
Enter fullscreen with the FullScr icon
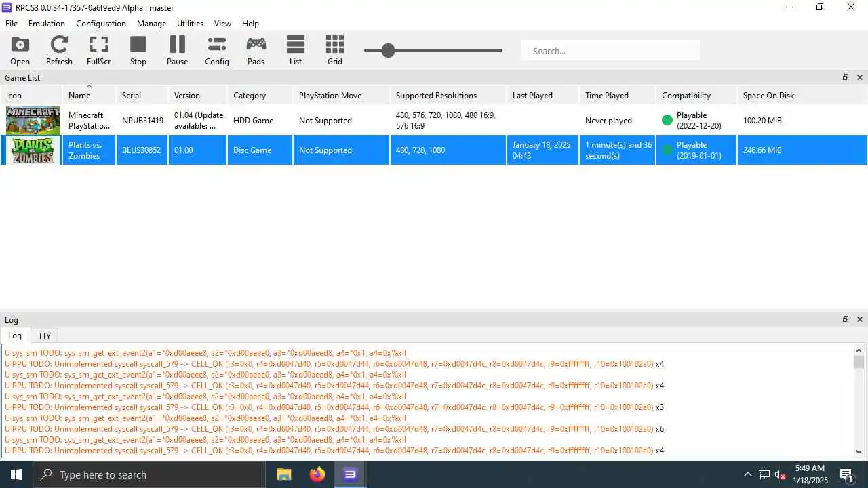click(98, 51)
